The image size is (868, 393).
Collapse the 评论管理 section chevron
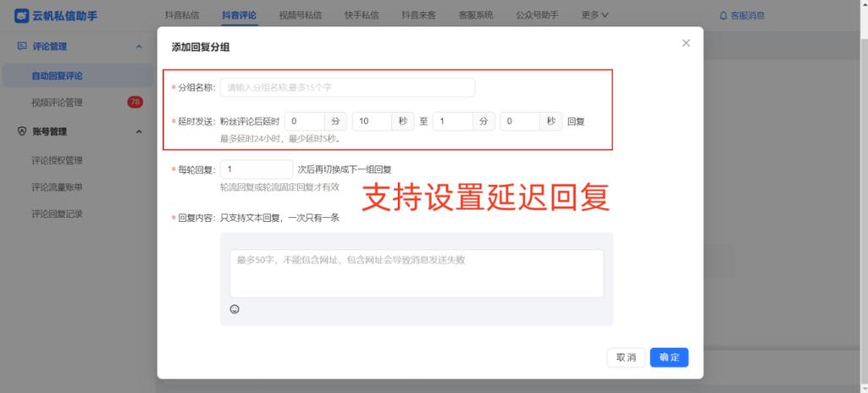(x=139, y=47)
